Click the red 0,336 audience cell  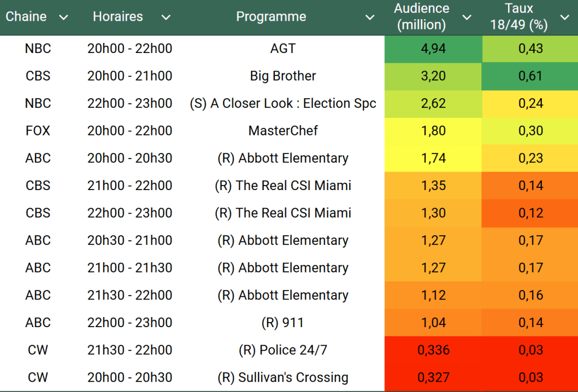[433, 350]
